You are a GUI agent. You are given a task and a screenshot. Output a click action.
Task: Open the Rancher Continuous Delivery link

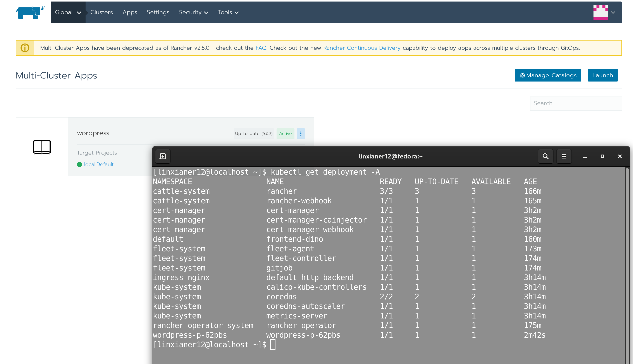pyautogui.click(x=361, y=48)
